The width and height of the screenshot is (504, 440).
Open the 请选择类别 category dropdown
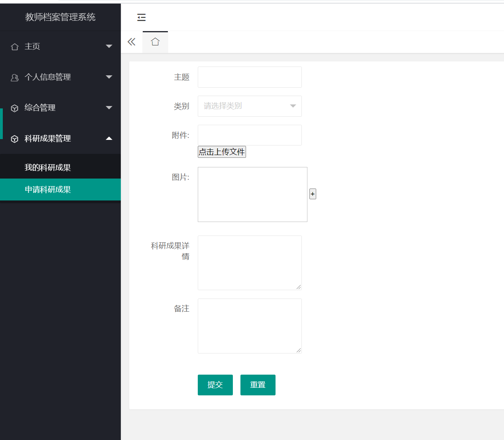point(250,106)
